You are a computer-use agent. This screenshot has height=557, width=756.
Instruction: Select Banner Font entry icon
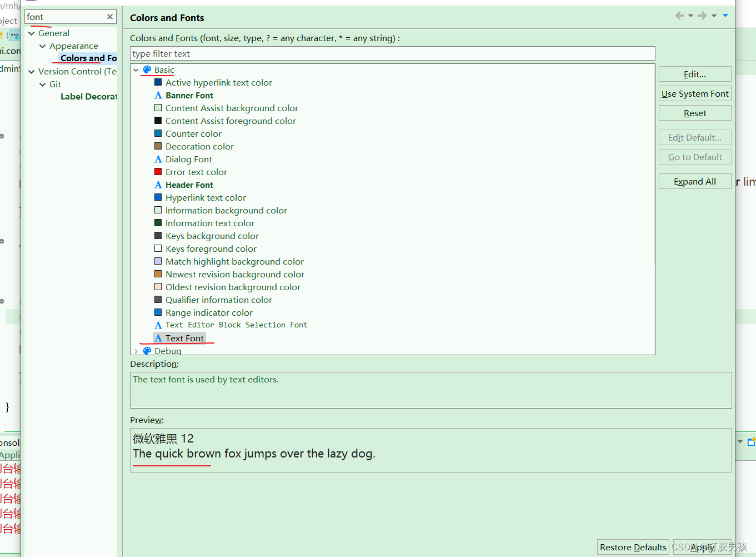coord(158,96)
